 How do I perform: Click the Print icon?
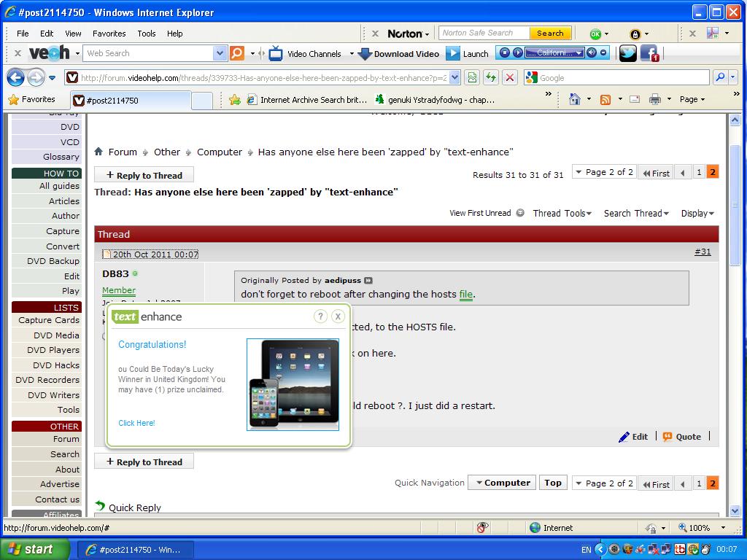[x=655, y=99]
